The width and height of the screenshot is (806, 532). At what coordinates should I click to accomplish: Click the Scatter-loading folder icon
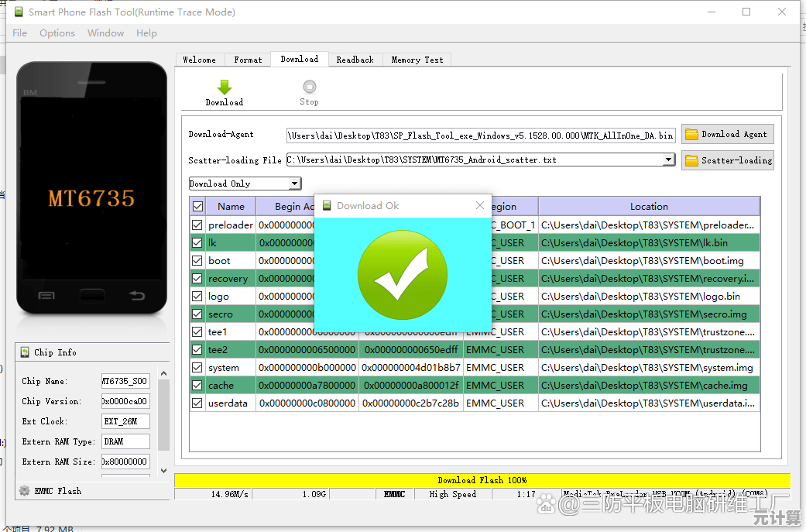point(691,160)
